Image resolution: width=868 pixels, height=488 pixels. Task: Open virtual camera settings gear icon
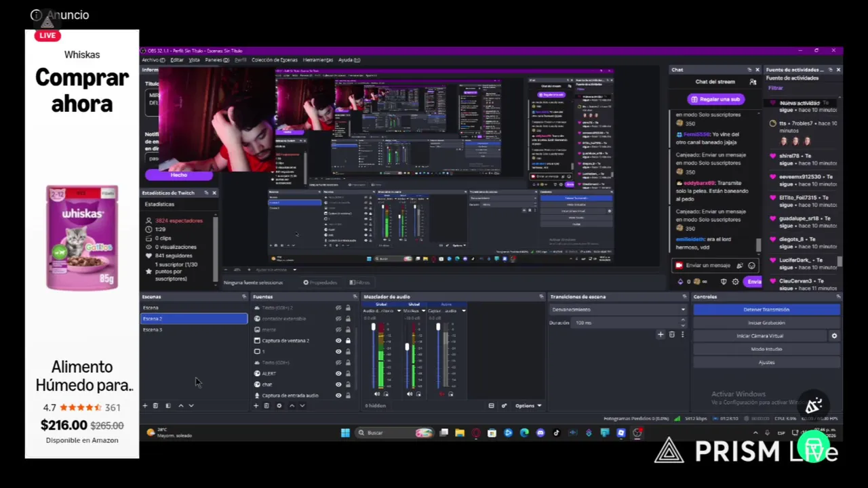coord(834,335)
